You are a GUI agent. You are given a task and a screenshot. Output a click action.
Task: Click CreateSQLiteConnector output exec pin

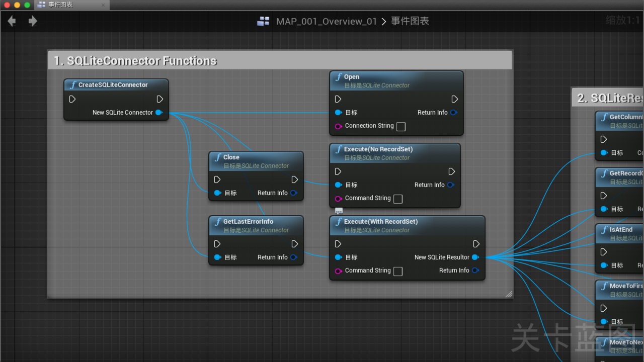(159, 99)
